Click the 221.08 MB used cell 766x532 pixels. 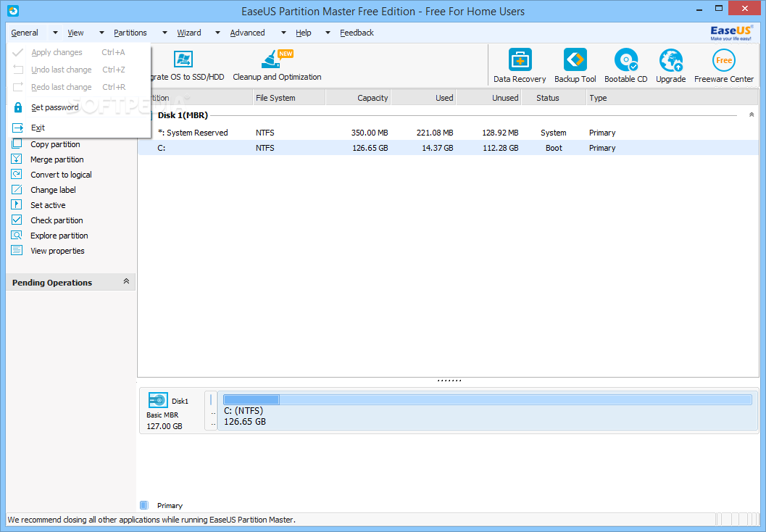tap(435, 133)
